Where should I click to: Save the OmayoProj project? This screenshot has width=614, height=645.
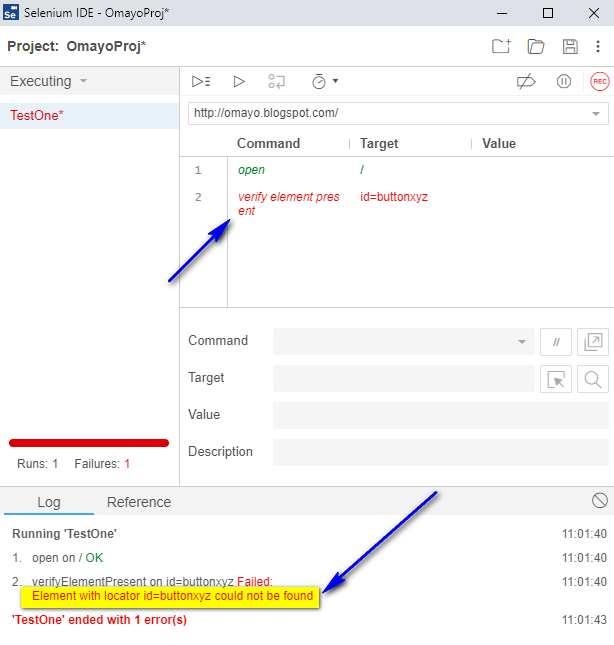(x=570, y=46)
